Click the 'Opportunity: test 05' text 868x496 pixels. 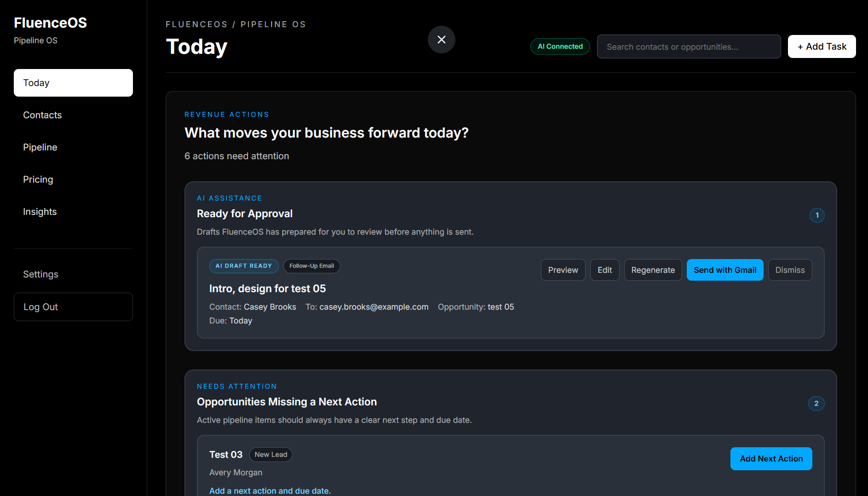point(476,307)
